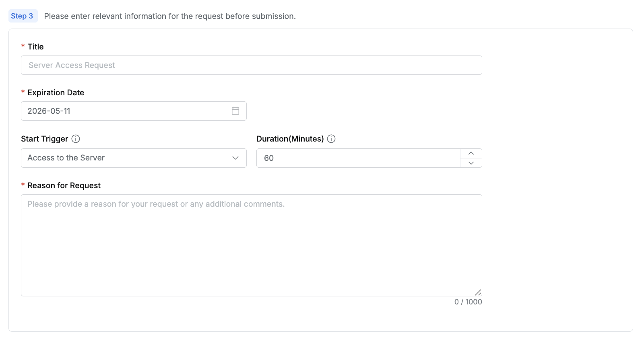The height and width of the screenshot is (337, 644).
Task: Select the Access to the Server combo box
Action: [129, 158]
